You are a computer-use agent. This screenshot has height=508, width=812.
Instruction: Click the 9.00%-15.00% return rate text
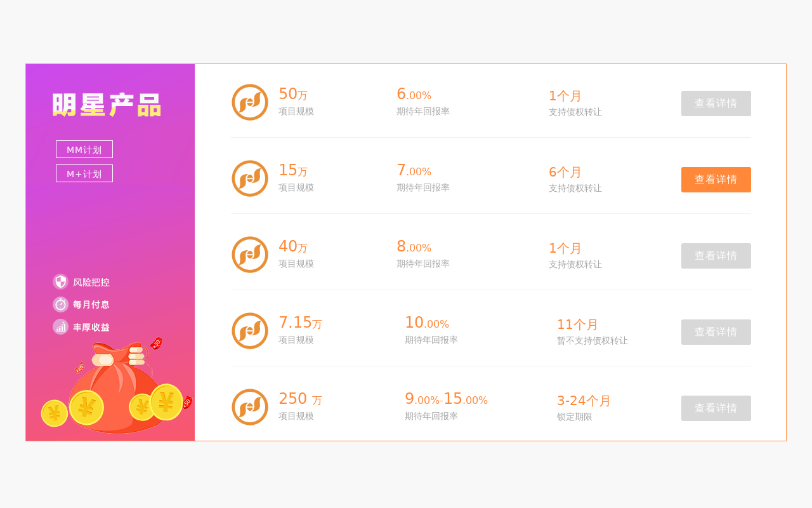[446, 399]
